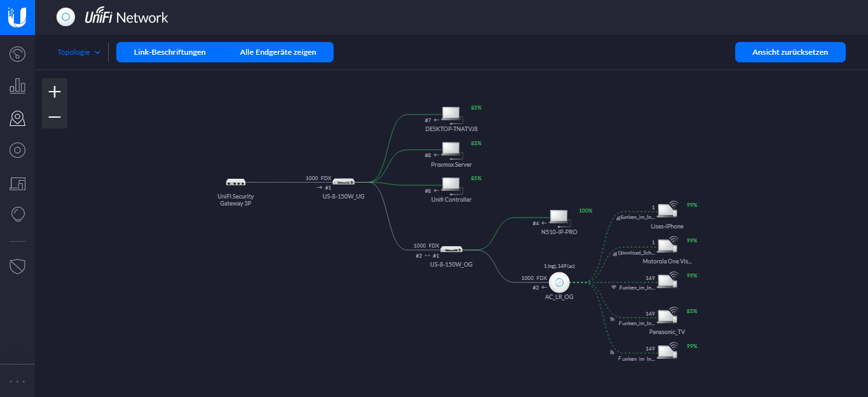Select the DESKTOP-TNATVJ8 client icon

pyautogui.click(x=451, y=115)
